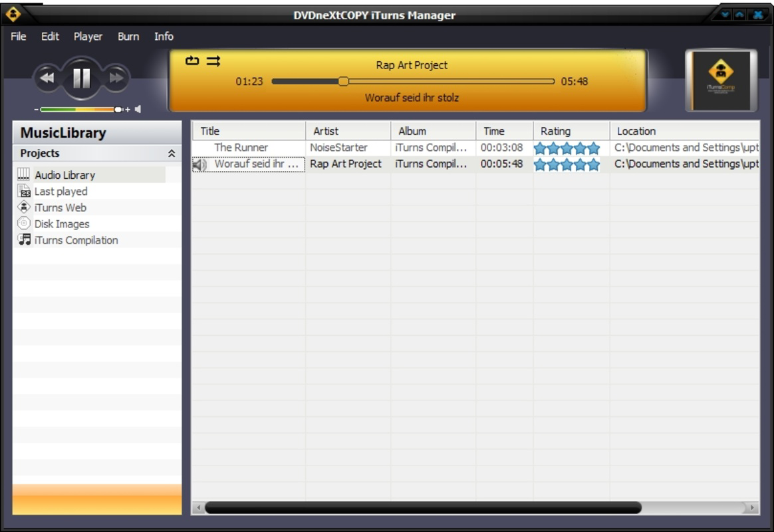The height and width of the screenshot is (532, 774).
Task: Open iTurns Web in sidebar
Action: point(61,207)
